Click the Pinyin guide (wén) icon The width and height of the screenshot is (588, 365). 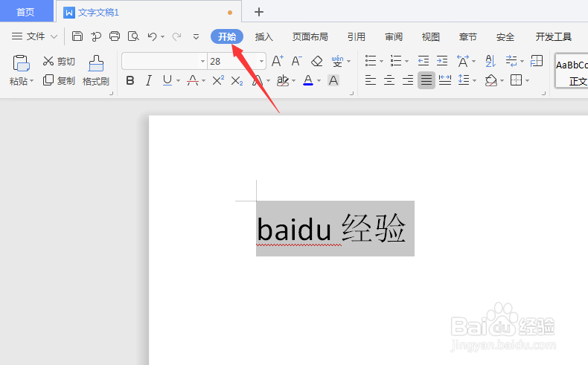337,61
